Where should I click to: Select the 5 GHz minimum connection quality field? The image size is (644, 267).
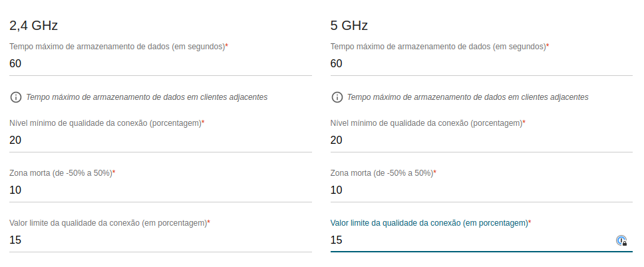click(x=482, y=140)
